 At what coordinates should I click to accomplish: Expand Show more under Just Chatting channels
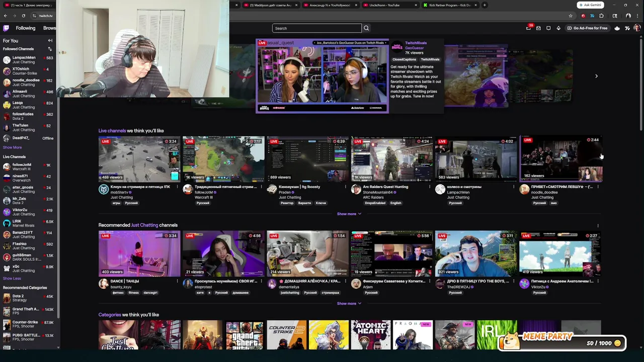(349, 303)
